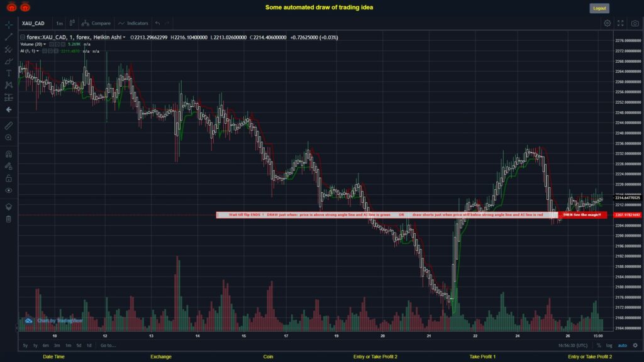Select the text annotation tool
The height and width of the screenshot is (362, 644).
pos(9,73)
